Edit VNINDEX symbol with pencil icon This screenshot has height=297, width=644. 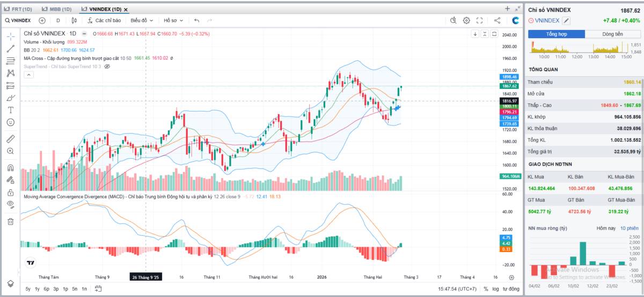[x=566, y=20]
